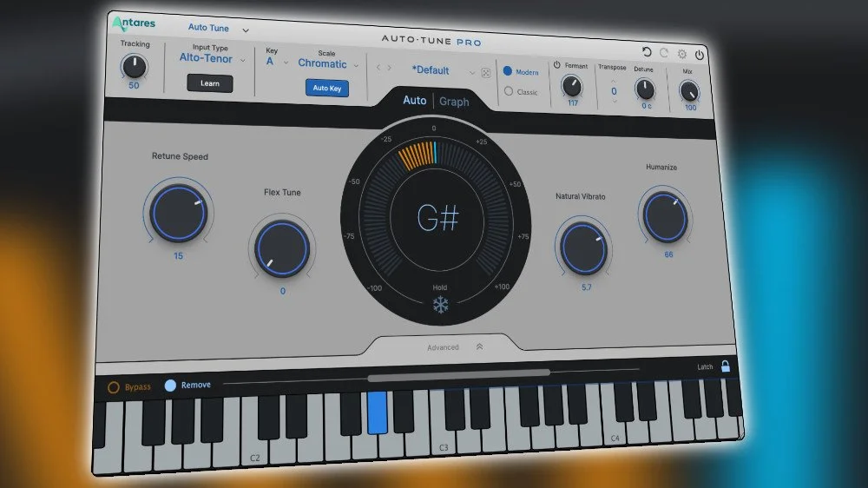Screen dimensions: 868x488
Task: Select Classic mode radio button
Action: pos(509,91)
